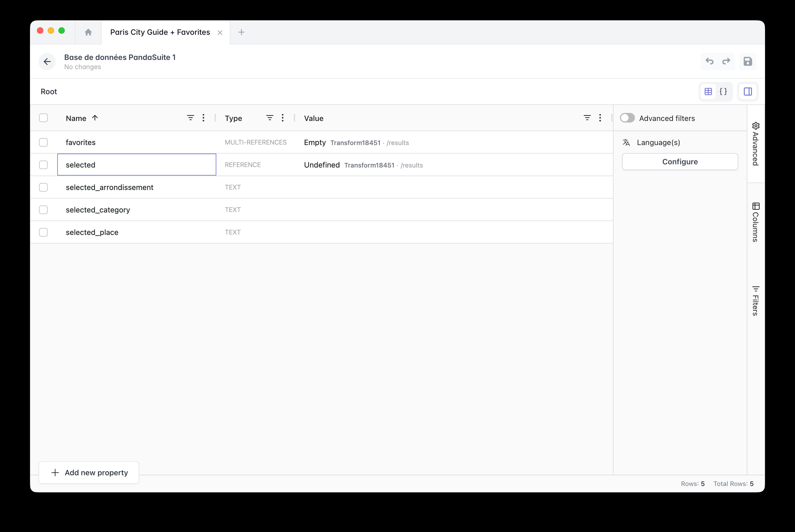Check the favorites row checkbox
Screen dimensions: 795x532
43,142
